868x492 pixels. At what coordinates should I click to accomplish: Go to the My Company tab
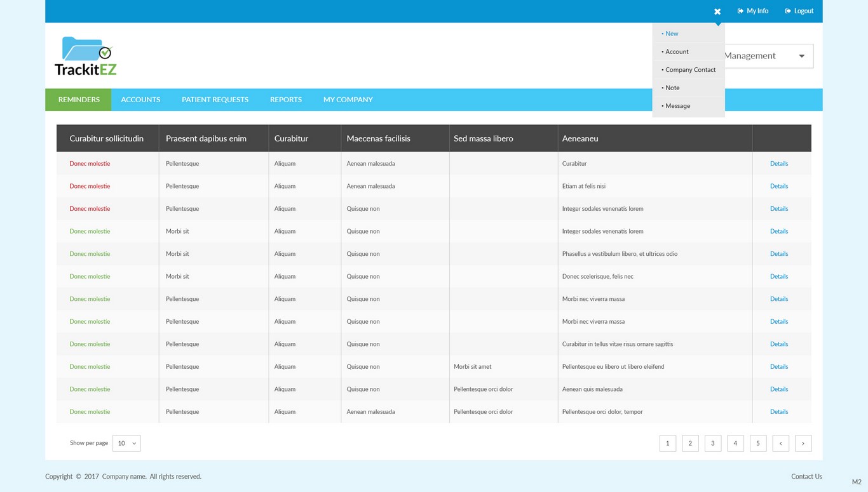coord(348,100)
